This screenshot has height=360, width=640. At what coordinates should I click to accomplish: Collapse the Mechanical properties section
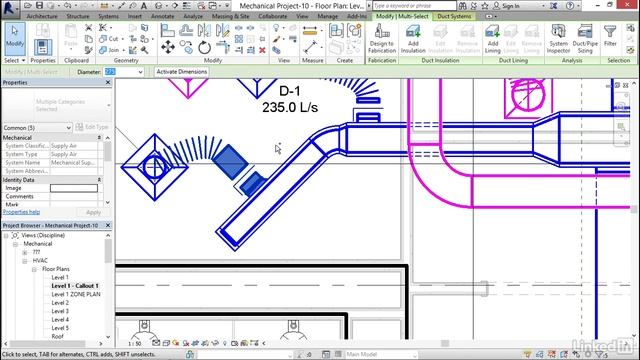(x=99, y=138)
